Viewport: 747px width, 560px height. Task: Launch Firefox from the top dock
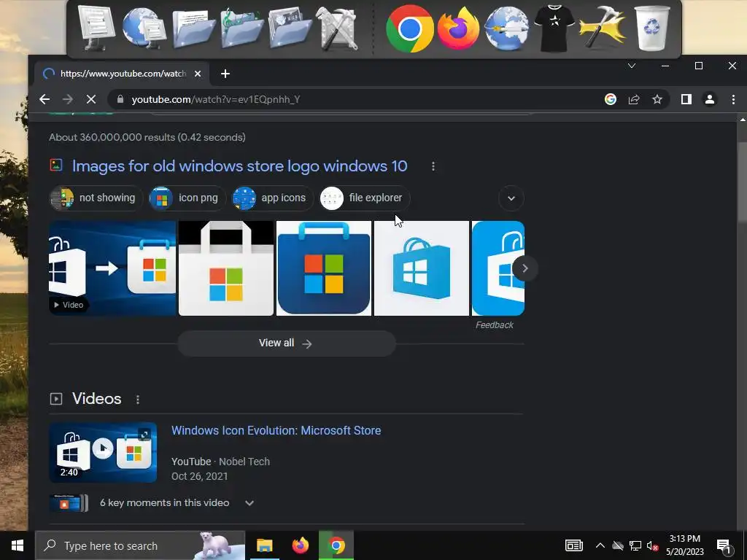point(458,28)
